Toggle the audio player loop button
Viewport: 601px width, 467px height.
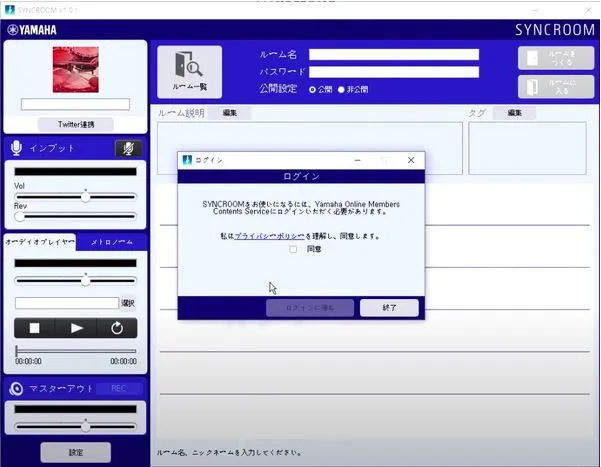tap(117, 328)
